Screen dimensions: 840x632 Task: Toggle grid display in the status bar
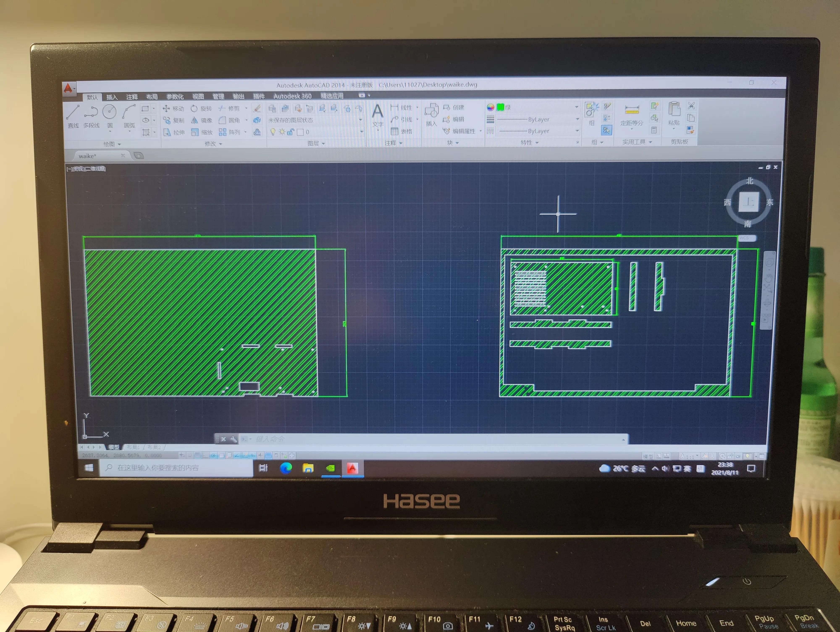[198, 455]
